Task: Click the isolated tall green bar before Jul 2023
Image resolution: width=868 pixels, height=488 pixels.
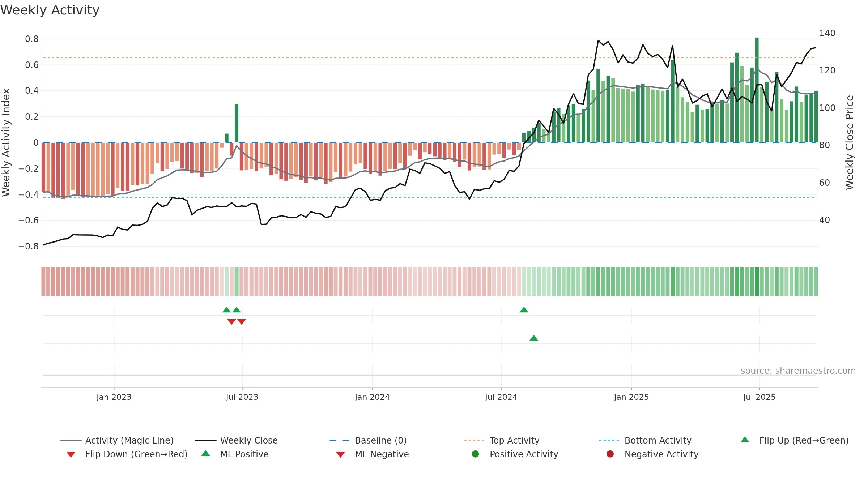Action: tap(237, 123)
